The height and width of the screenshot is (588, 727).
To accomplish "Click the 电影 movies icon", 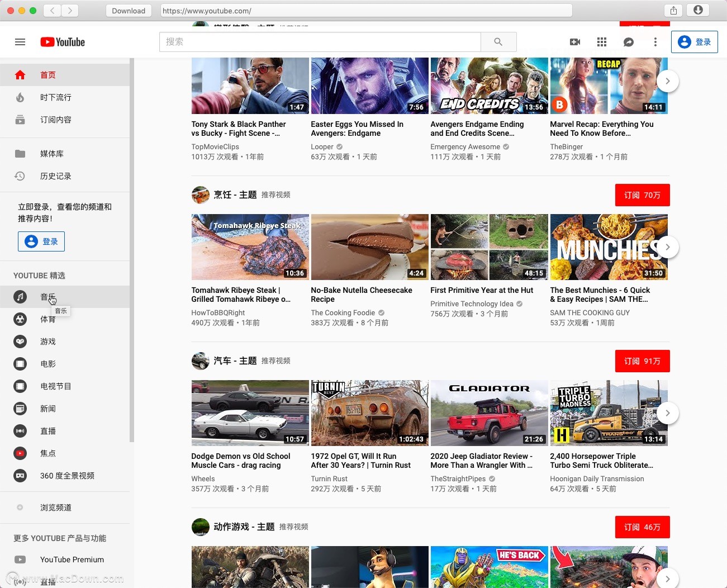I will (20, 364).
